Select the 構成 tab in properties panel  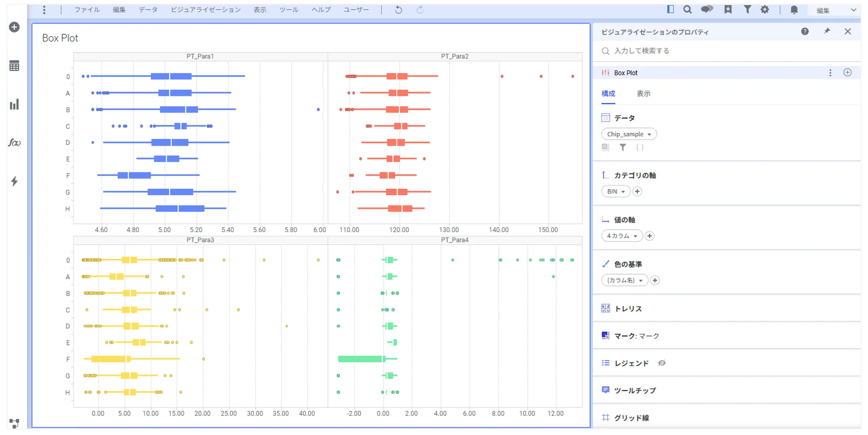coord(608,94)
